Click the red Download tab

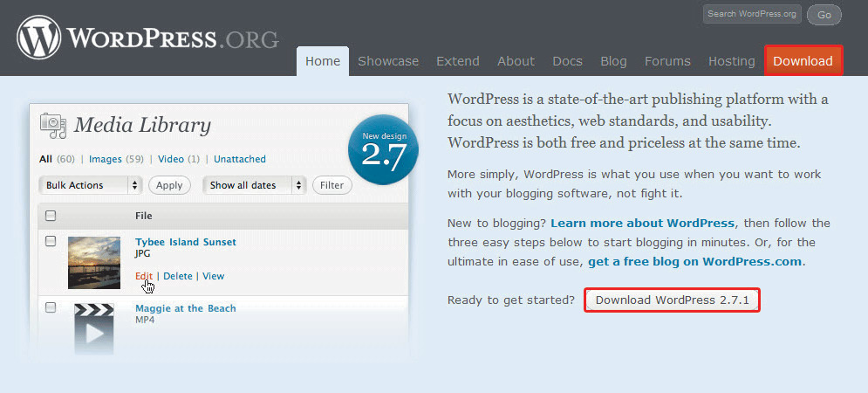(803, 61)
